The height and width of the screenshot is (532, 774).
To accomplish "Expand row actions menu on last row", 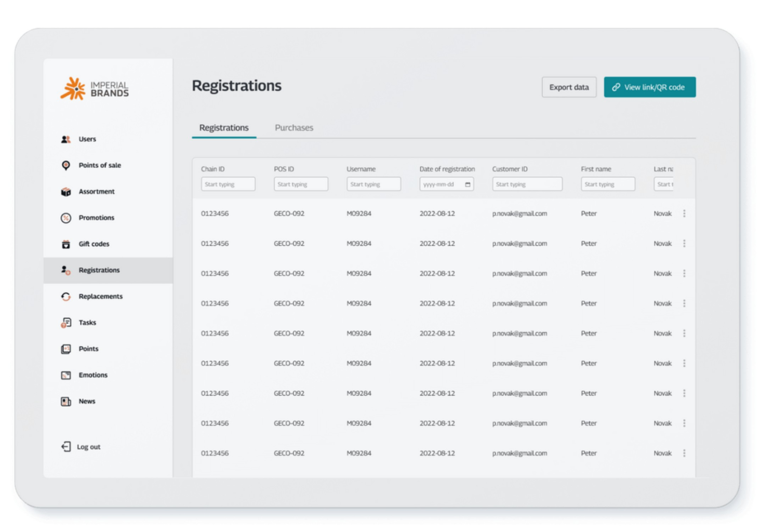I will click(x=684, y=453).
